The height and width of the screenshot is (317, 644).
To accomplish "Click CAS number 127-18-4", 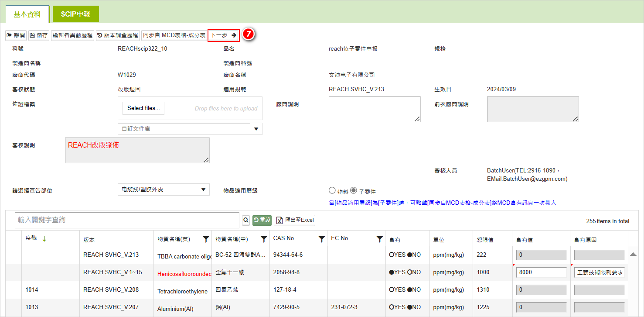I will (x=285, y=289).
